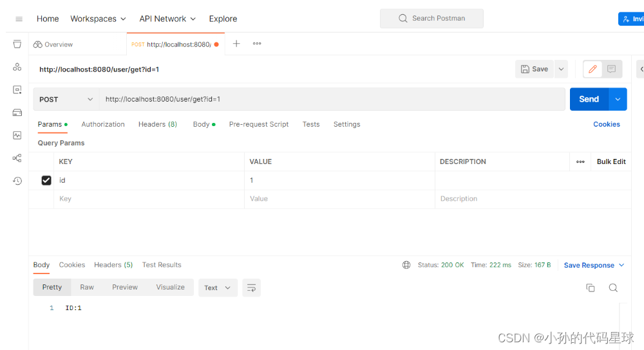
Task: Select Raw response view
Action: [x=87, y=287]
